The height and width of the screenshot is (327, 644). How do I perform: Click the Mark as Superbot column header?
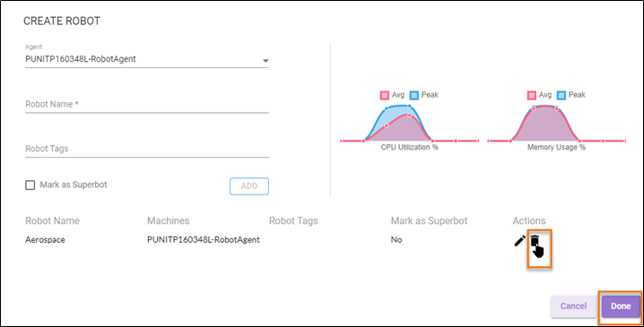click(430, 220)
